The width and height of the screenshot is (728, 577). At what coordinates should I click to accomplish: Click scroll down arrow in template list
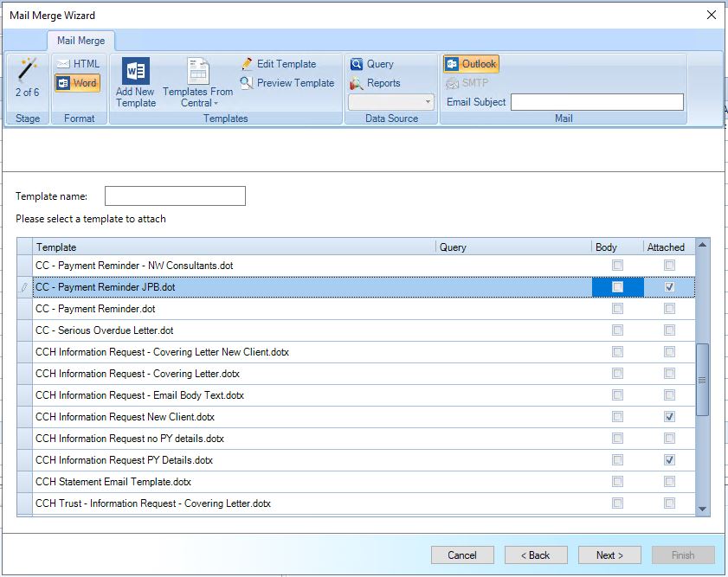click(x=703, y=509)
